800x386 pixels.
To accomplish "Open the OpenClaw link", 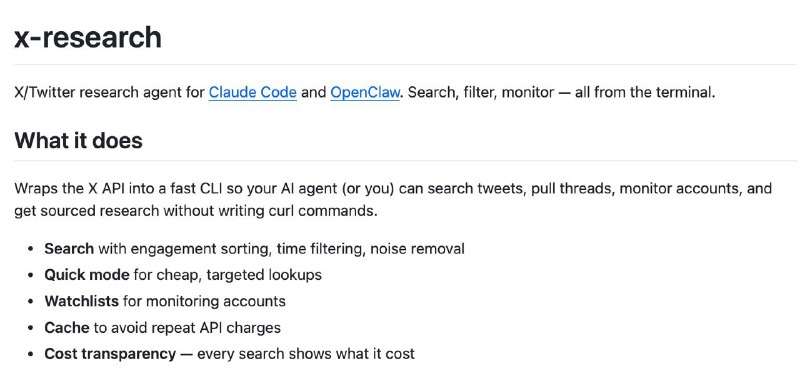I will (x=365, y=92).
